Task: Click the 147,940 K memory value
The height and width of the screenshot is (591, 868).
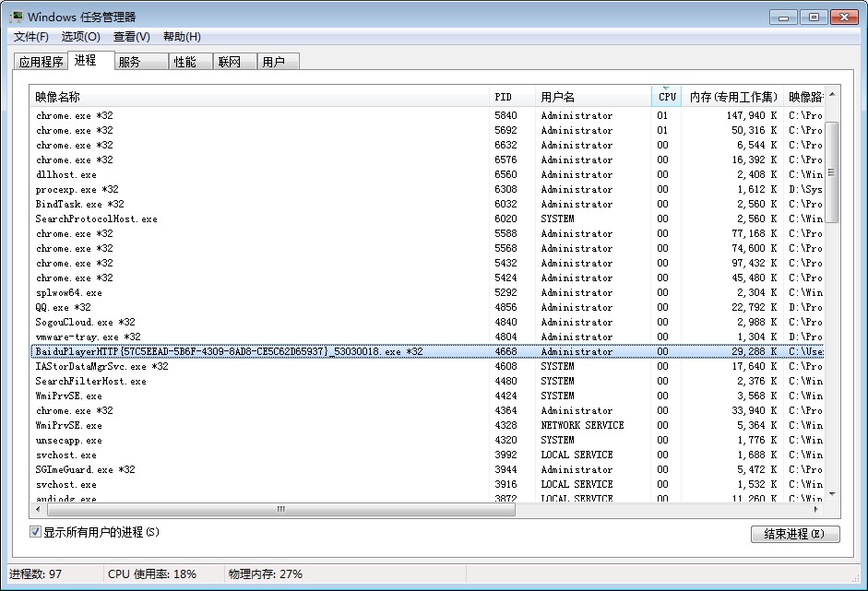Action: (752, 115)
